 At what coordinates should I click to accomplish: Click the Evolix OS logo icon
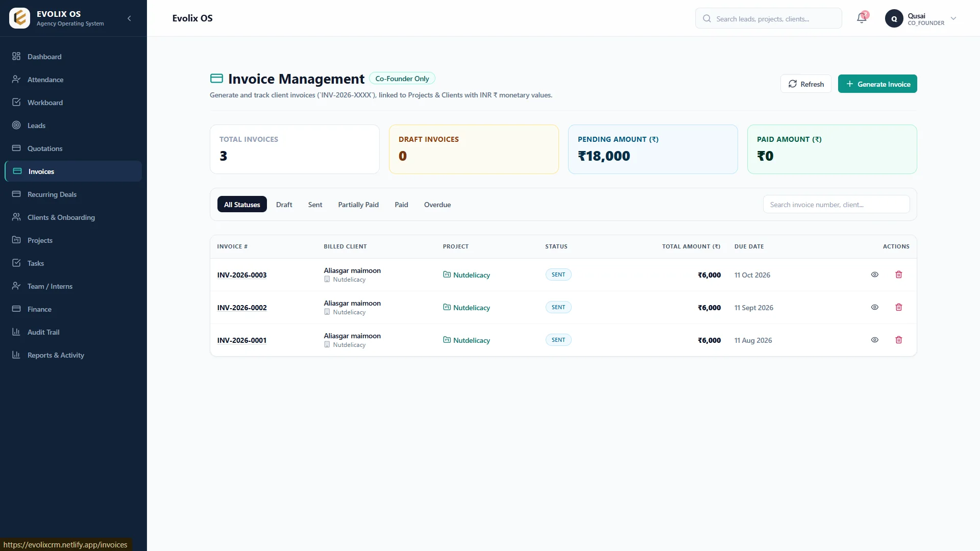[x=20, y=18]
